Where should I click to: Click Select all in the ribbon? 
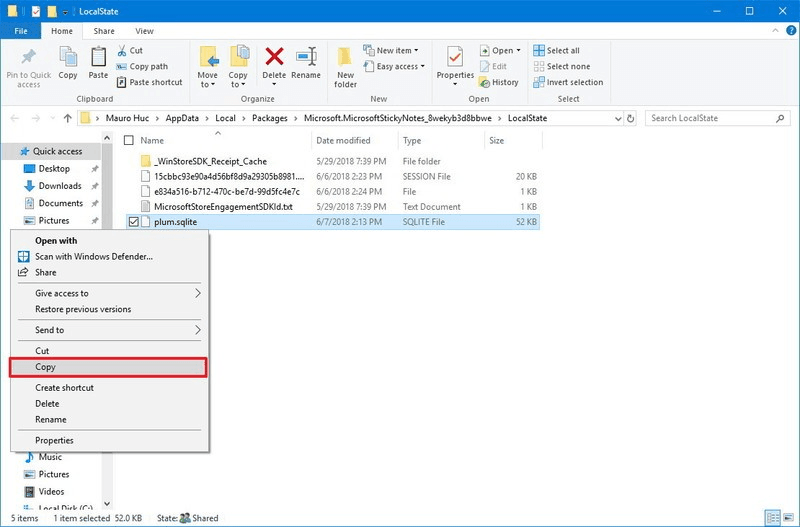point(562,51)
